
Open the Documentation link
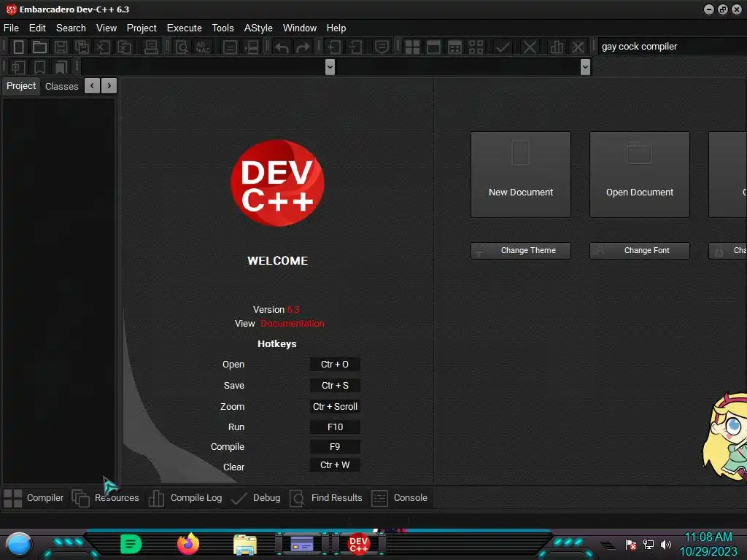[293, 323]
